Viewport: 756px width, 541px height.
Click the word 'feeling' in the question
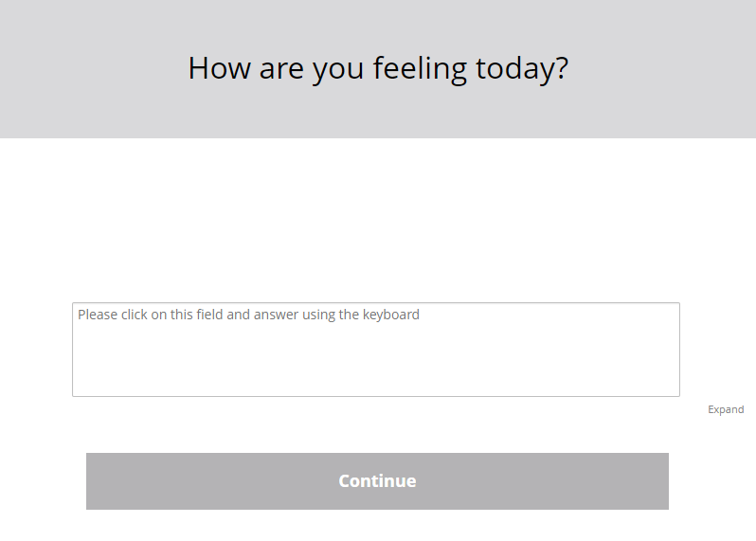420,69
